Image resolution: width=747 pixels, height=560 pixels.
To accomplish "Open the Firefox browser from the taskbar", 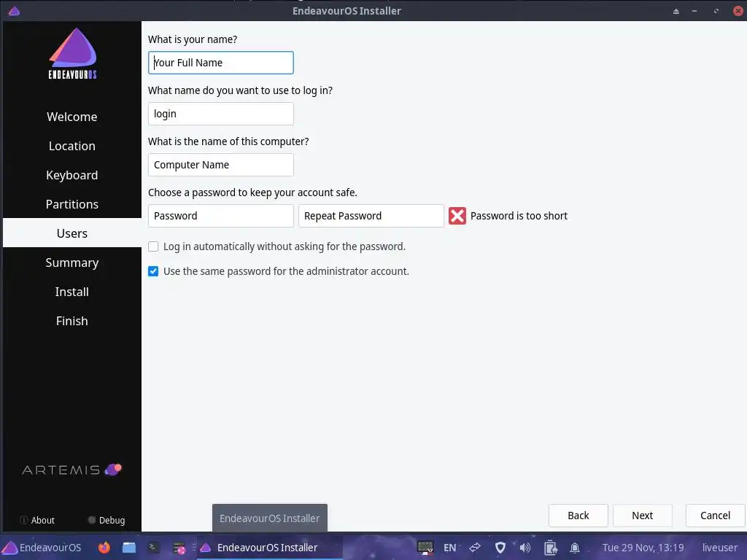I will point(104,548).
